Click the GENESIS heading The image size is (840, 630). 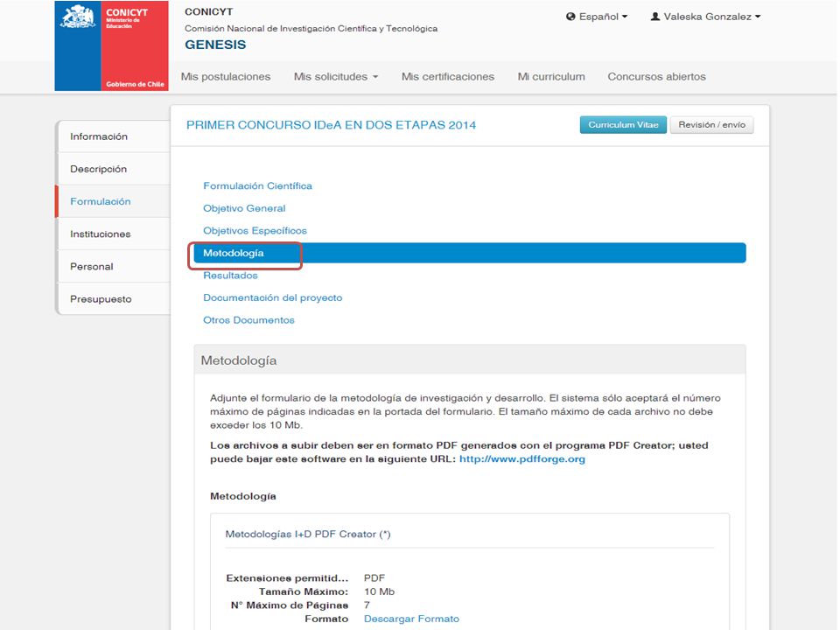(215, 45)
